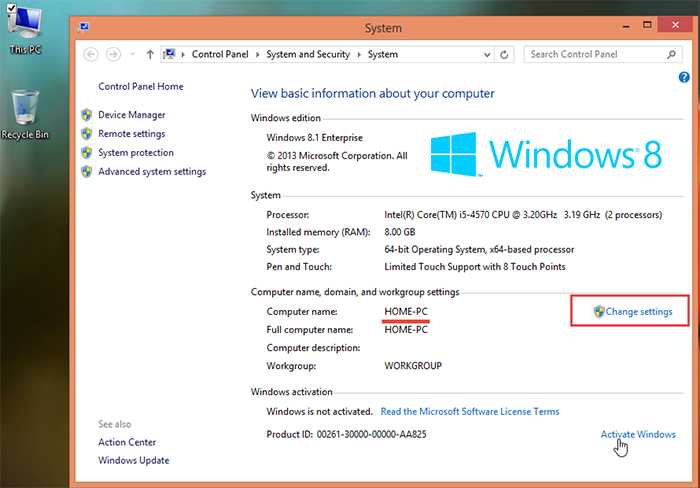Click the System window title bar icon
This screenshot has height=488, width=700.
click(83, 28)
